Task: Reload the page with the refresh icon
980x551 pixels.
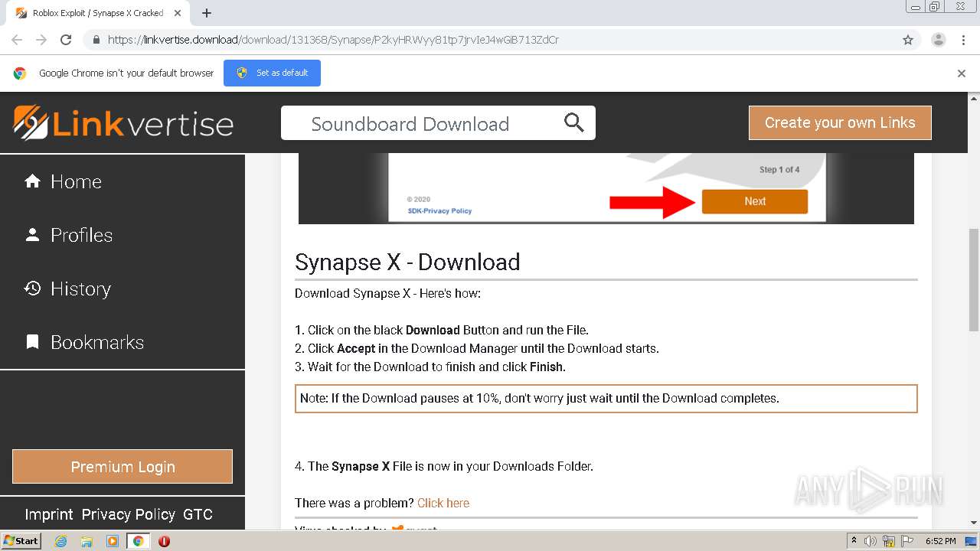Action: [x=66, y=40]
